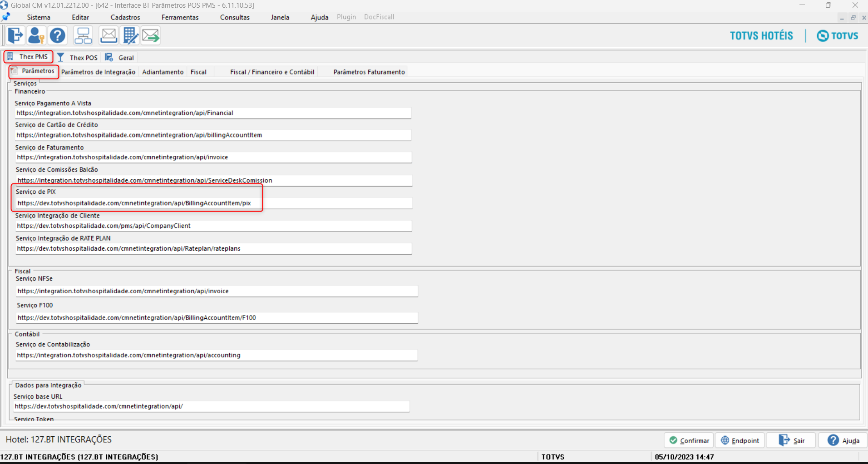Click the 'TOTVS' status bar entry
Screen dimensions: 868x464
pyautogui.click(x=553, y=457)
